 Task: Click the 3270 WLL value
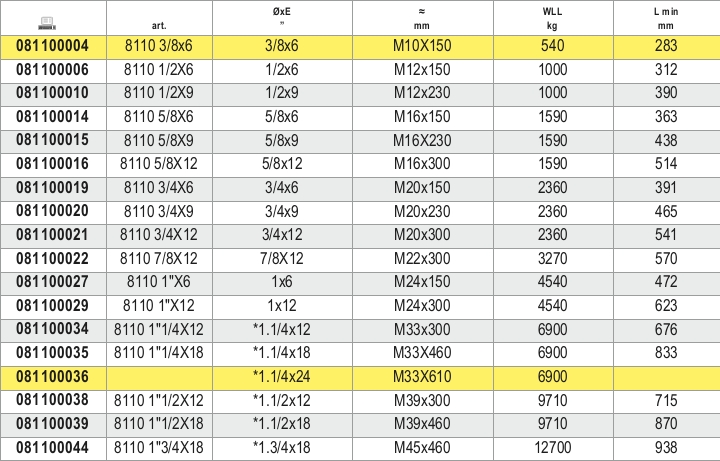click(552, 259)
